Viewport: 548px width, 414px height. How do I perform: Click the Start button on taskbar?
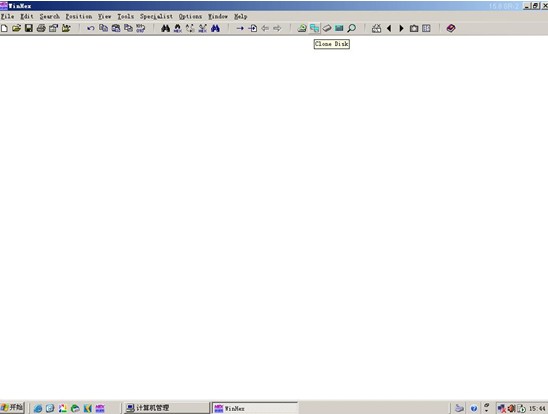[12, 408]
